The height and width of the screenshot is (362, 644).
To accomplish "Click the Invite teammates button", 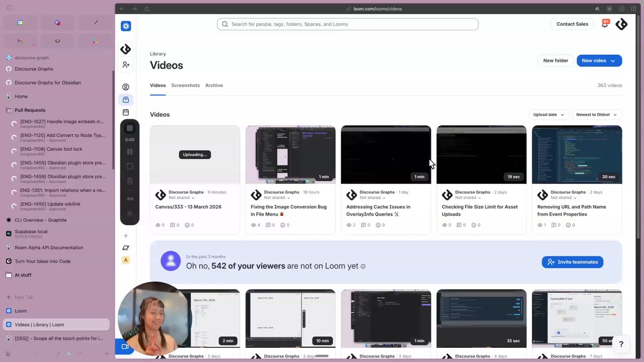I will click(573, 262).
